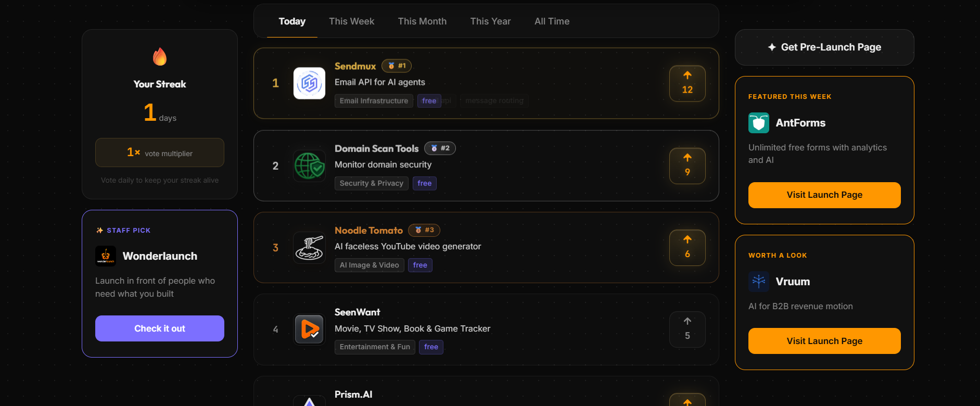Visit the Vruum launch page
The width and height of the screenshot is (980, 406).
(824, 341)
